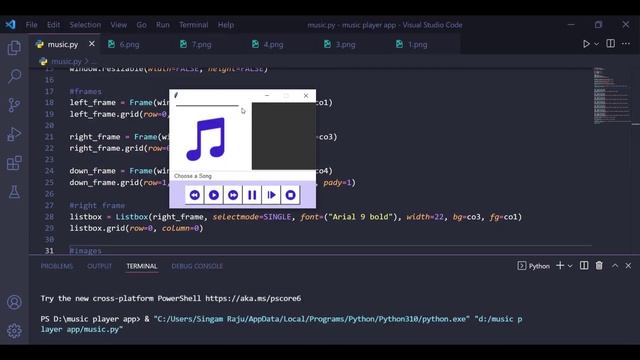The width and height of the screenshot is (640, 360).
Task: Switch to the 7.png tab
Action: [202, 44]
